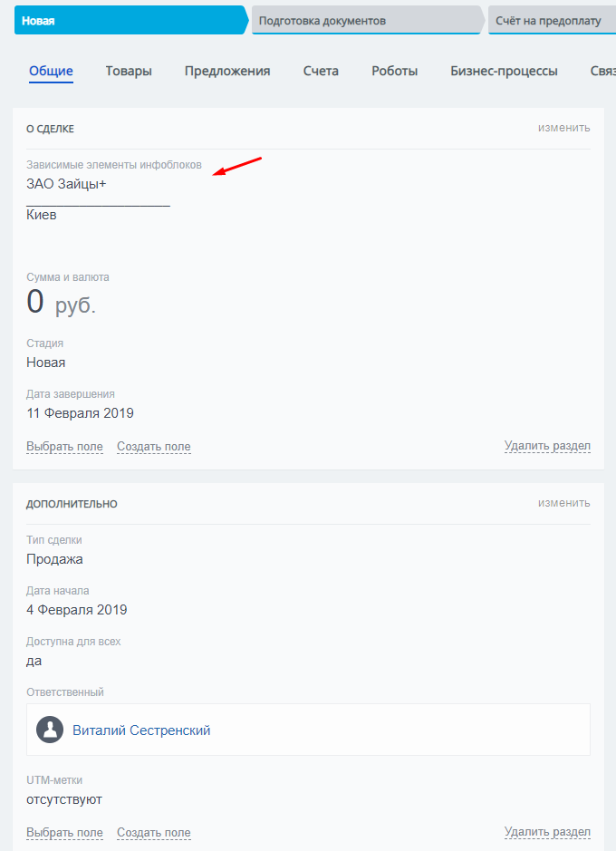The image size is (616, 851).
Task: Switch deal stage to Подготовка документов
Action: point(368,21)
